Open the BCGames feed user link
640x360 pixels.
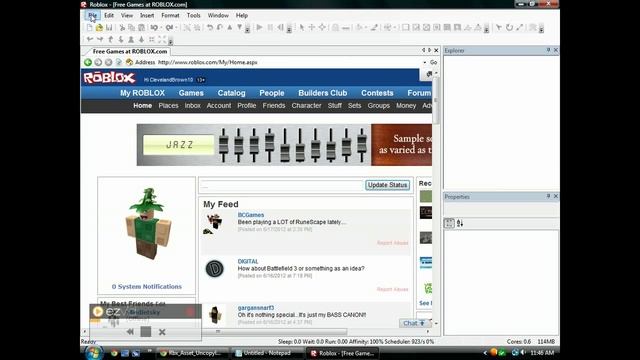pos(251,215)
